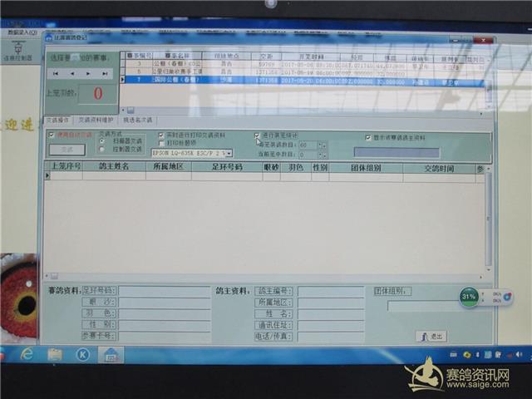
Task: Click the 31% green floating widget
Action: tap(469, 296)
